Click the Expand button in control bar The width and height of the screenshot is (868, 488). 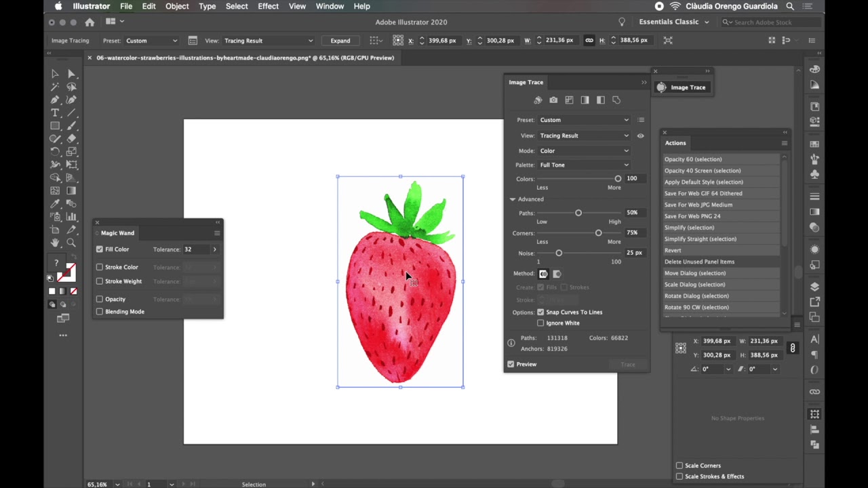point(340,41)
